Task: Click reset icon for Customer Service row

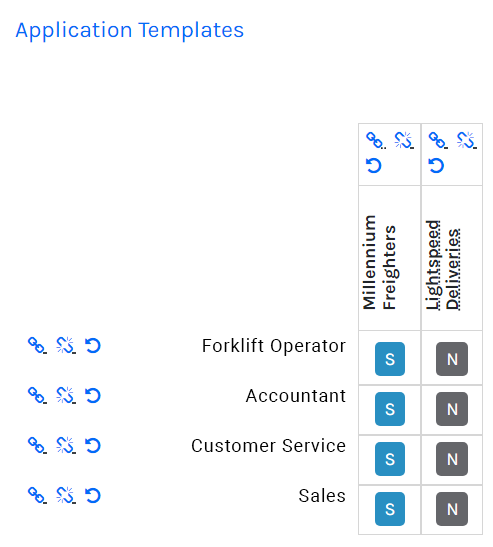Action: pos(93,445)
